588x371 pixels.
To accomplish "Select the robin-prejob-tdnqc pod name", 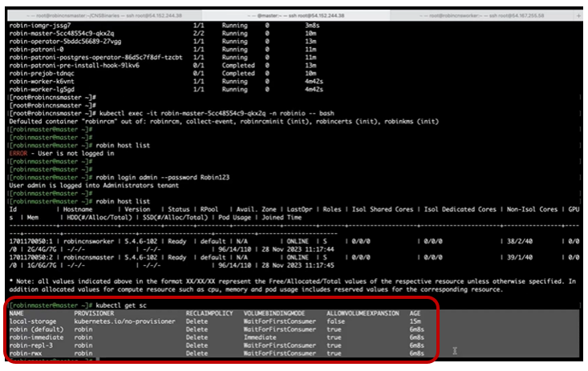I will 42,74.
